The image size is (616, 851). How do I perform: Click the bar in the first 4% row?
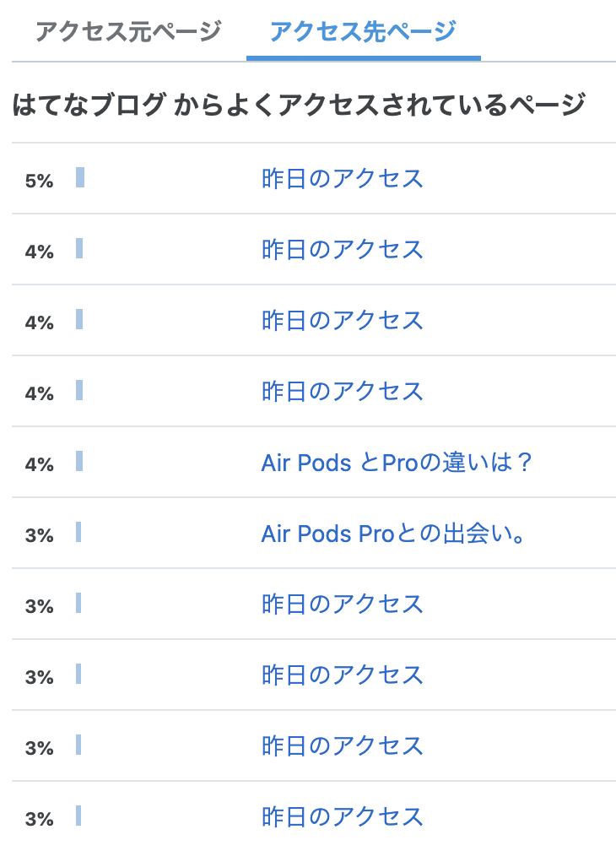pos(79,248)
